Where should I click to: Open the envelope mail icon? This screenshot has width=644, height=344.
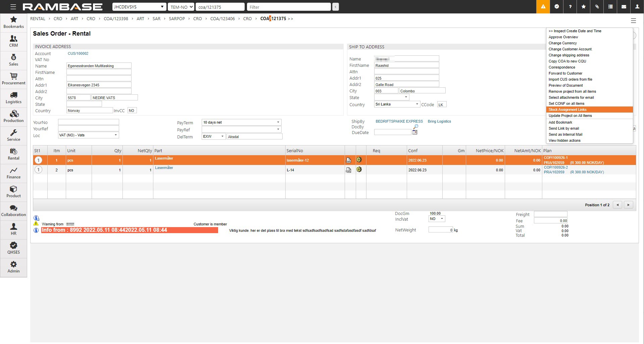coord(624,7)
